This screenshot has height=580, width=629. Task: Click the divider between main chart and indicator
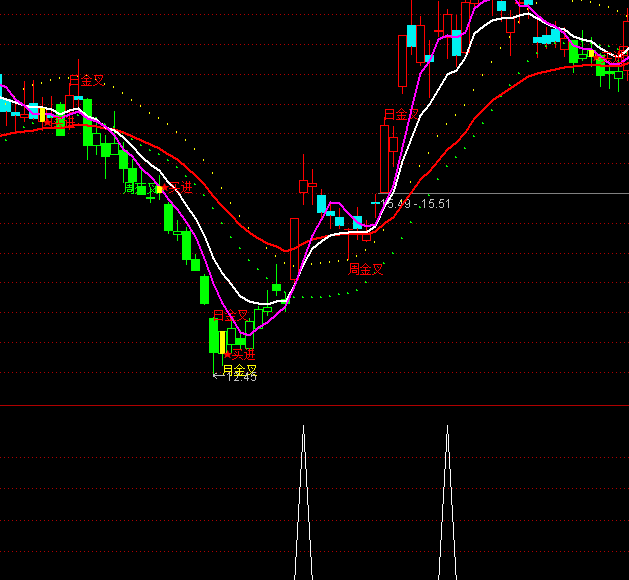314,406
